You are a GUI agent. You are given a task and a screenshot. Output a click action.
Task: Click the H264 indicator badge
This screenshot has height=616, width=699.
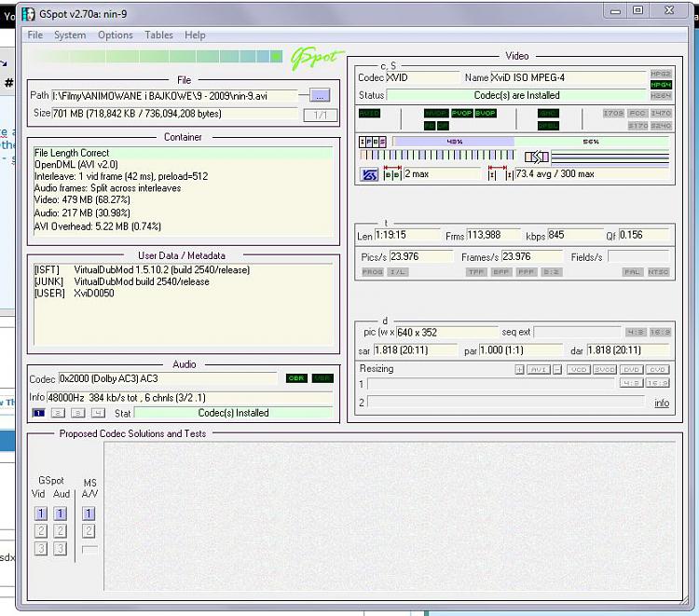[x=661, y=96]
